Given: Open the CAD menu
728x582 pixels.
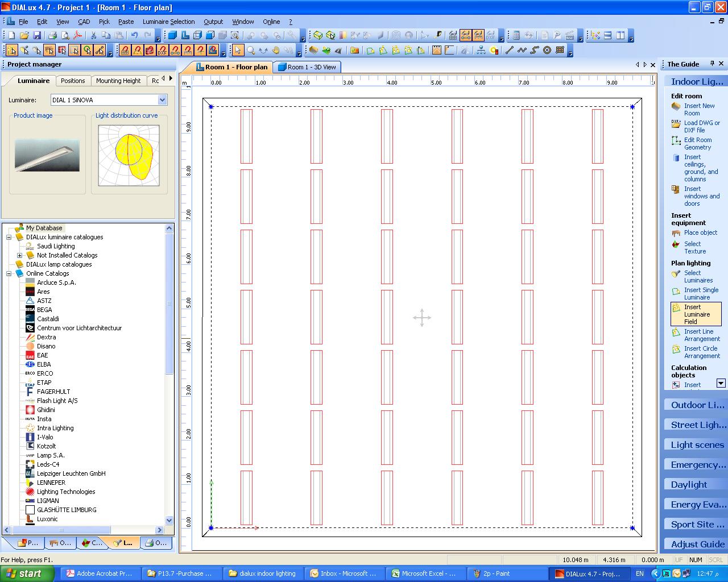Looking at the screenshot, I should pos(84,22).
